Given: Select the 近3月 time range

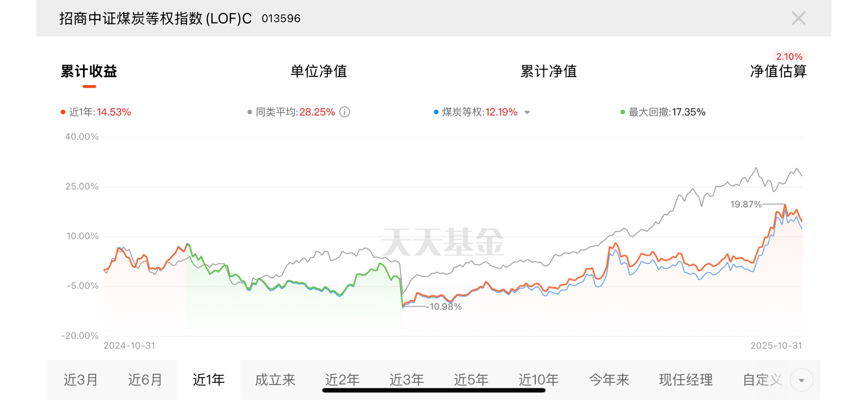Looking at the screenshot, I should [81, 380].
